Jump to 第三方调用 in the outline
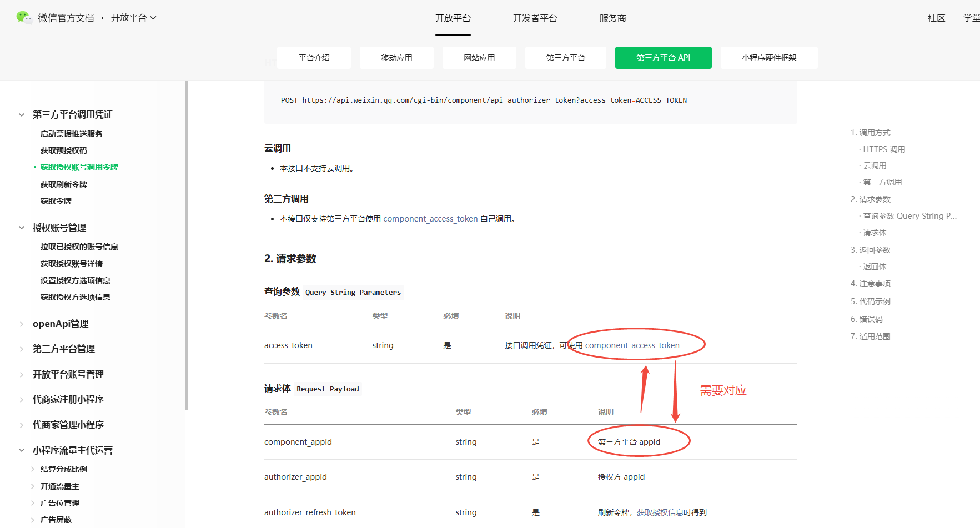Viewport: 980px width, 528px height. coord(882,182)
